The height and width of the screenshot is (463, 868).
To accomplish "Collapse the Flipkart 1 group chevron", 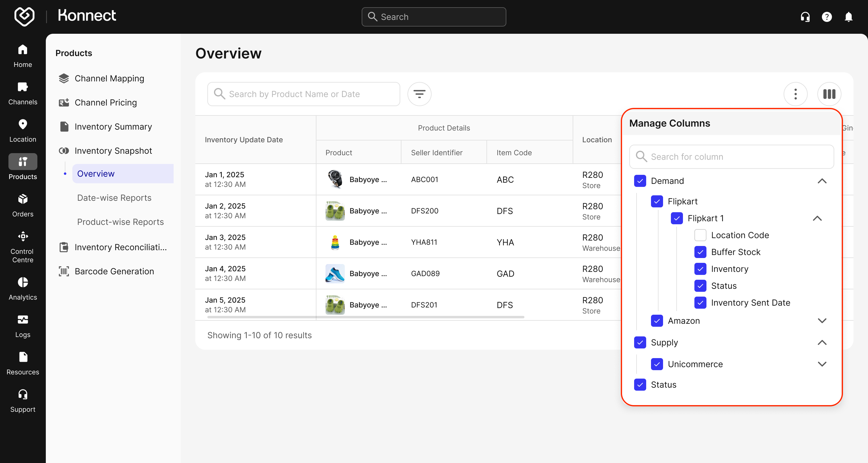I will 817,218.
